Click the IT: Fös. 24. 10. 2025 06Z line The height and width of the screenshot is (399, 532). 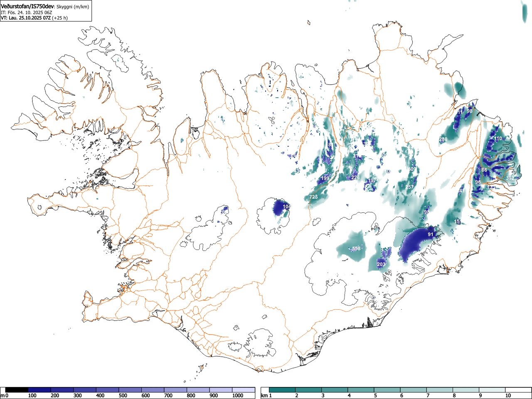coord(26,12)
